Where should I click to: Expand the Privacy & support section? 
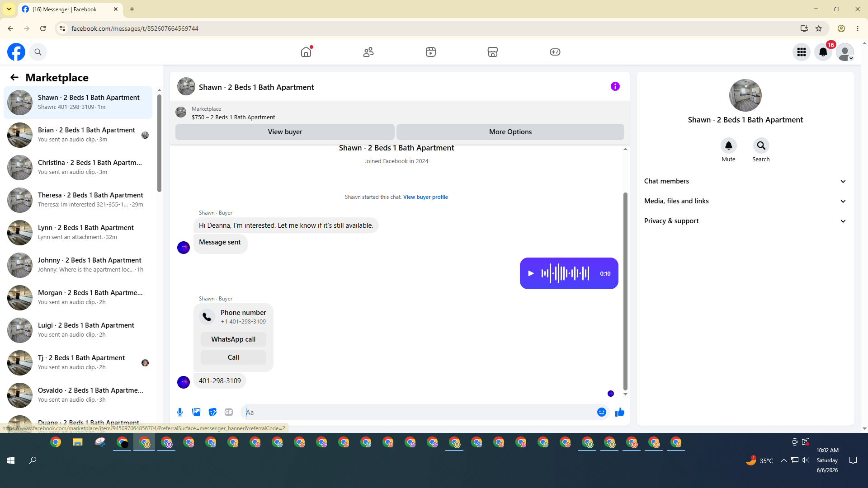pyautogui.click(x=745, y=221)
